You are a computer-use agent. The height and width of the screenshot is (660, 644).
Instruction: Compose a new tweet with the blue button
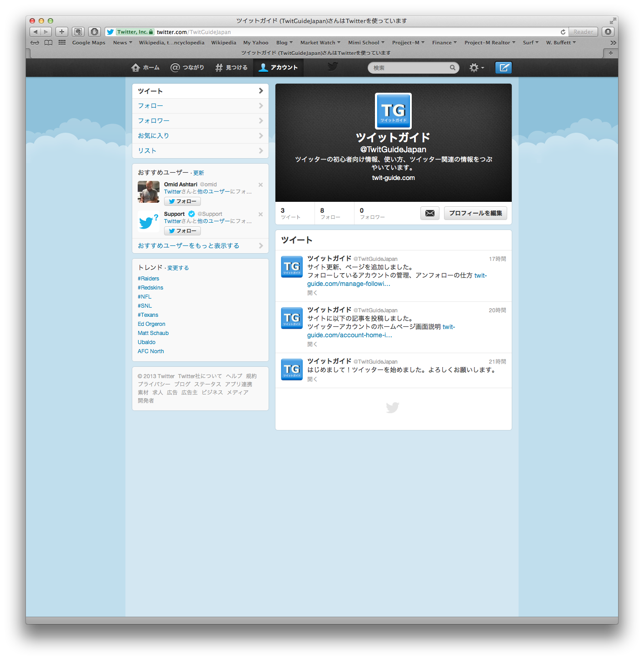(504, 68)
